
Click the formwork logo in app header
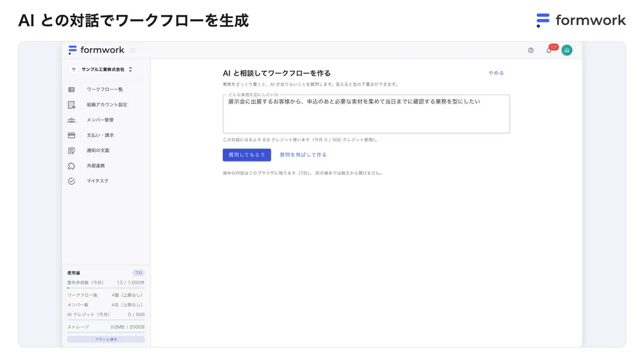(x=96, y=50)
